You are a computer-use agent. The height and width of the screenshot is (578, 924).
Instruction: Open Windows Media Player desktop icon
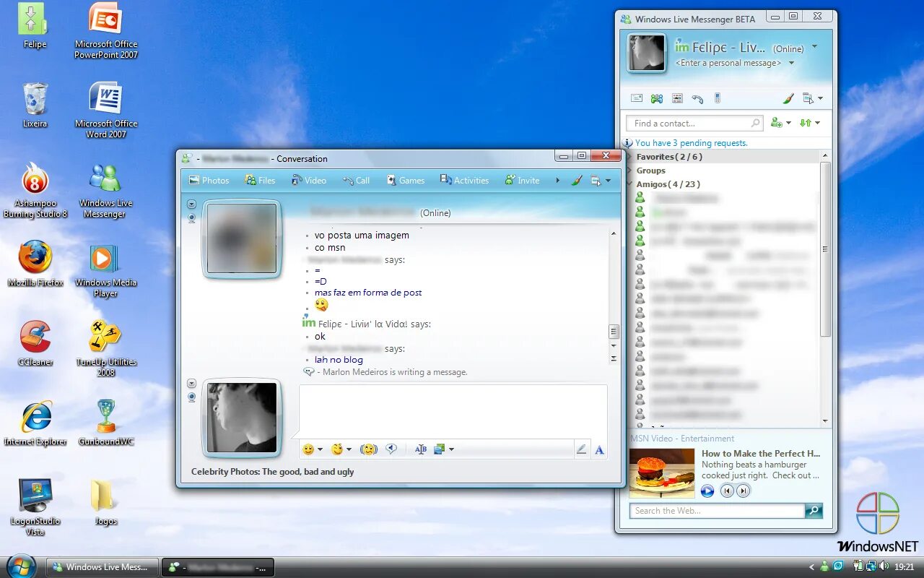105,270
